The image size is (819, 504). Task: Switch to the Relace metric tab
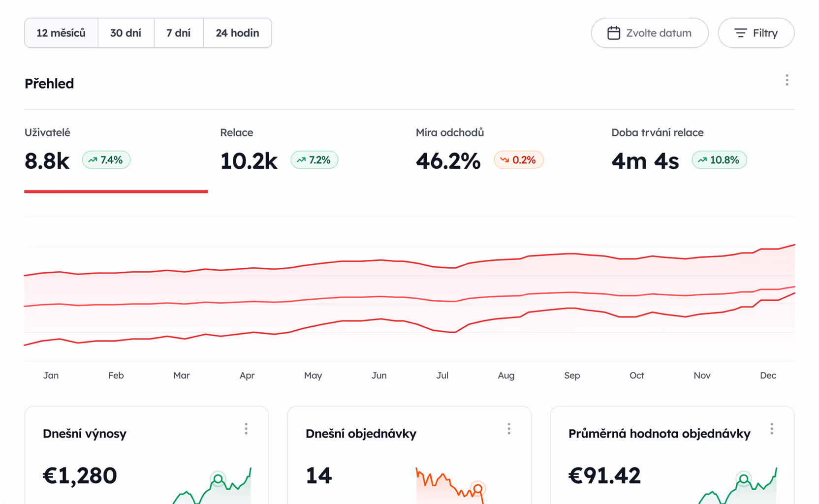(x=236, y=132)
